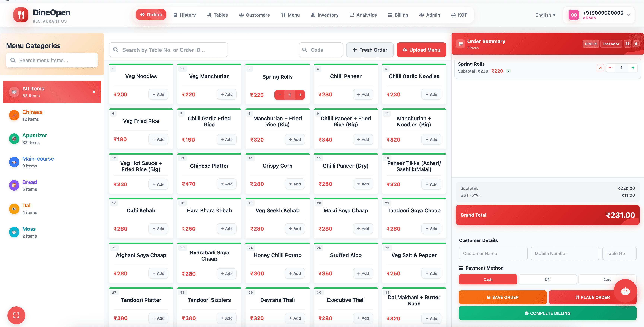Viewport: 644px width, 327px height.
Task: Choose UPI as payment method
Action: (547, 279)
